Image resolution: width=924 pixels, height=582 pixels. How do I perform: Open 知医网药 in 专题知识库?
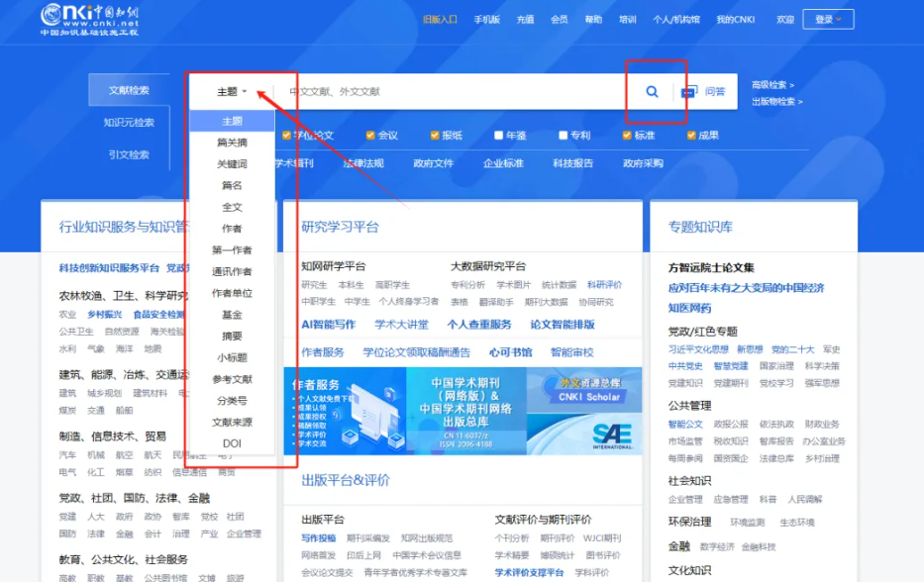click(x=689, y=308)
